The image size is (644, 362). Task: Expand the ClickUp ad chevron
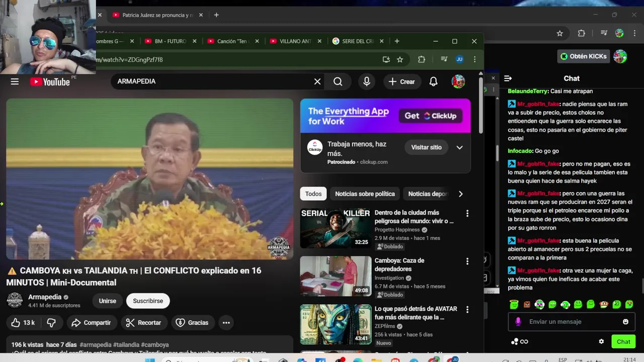(x=459, y=147)
